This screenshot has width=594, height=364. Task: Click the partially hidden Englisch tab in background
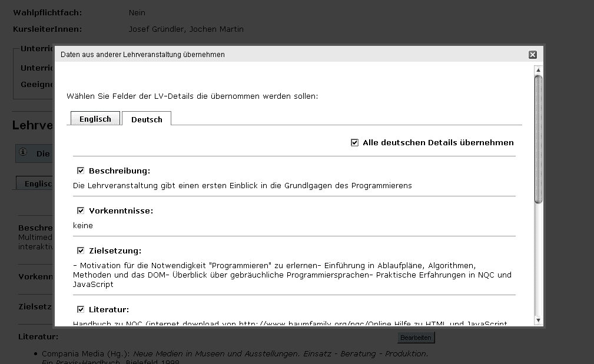click(x=35, y=183)
